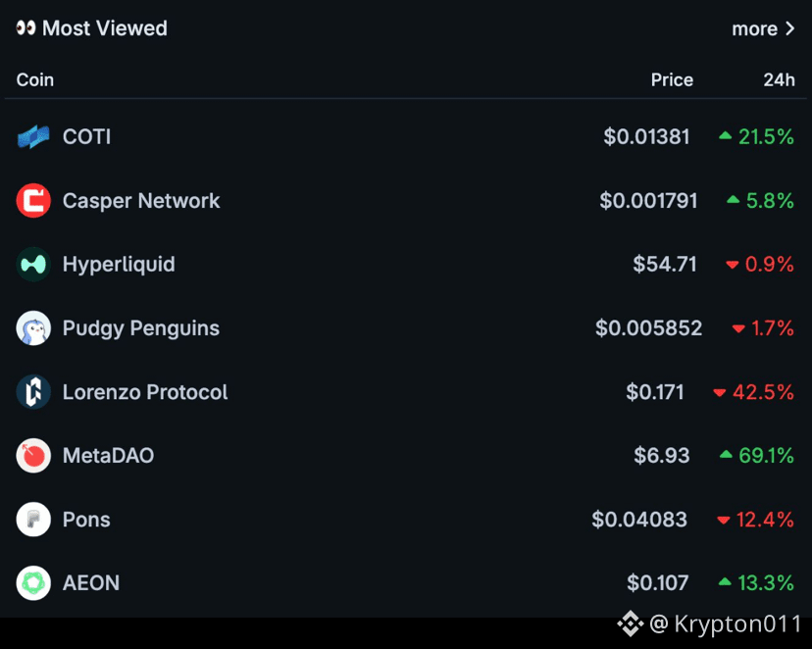
Task: Select the Pudgy Penguins penguin icon
Action: (x=33, y=327)
